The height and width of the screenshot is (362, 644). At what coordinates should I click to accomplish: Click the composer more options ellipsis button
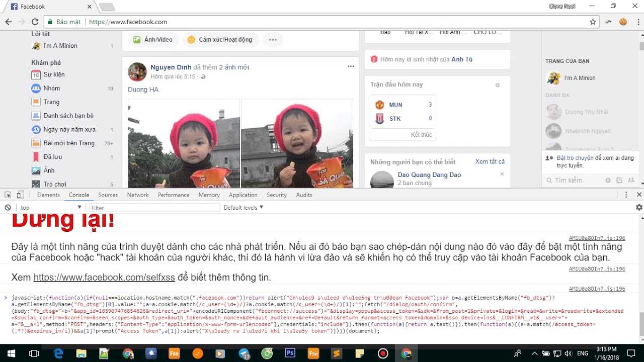pyautogui.click(x=272, y=40)
